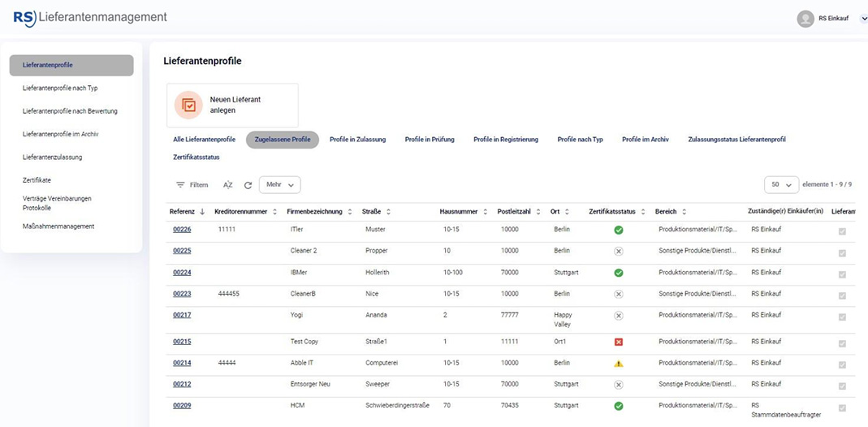The width and height of the screenshot is (868, 427).
Task: Open supplier reference 00226 link
Action: (x=182, y=231)
